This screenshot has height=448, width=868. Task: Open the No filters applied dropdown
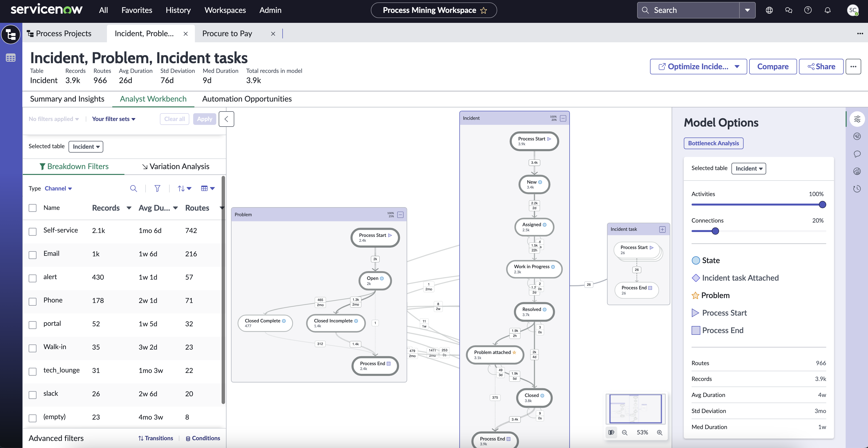coord(53,119)
